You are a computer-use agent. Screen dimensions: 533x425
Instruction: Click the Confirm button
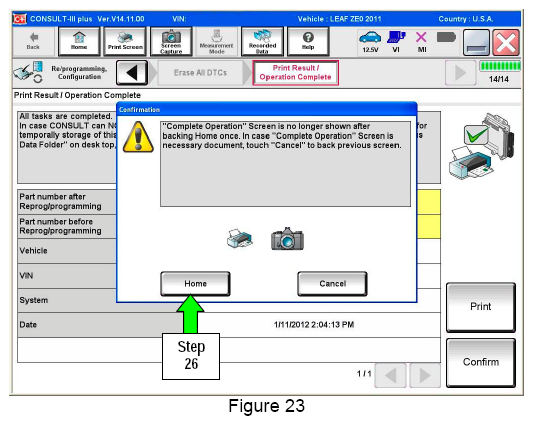[x=481, y=362]
